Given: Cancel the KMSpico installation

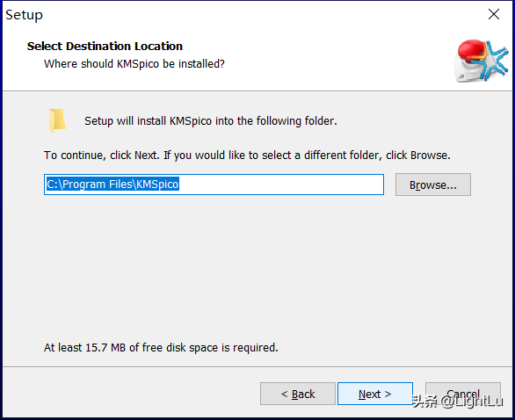Looking at the screenshot, I should tap(463, 393).
